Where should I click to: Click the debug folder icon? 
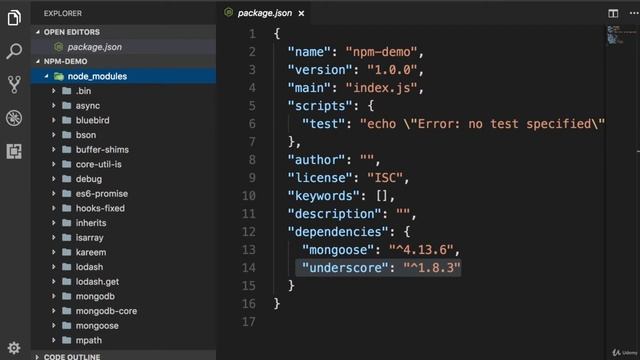[67, 179]
